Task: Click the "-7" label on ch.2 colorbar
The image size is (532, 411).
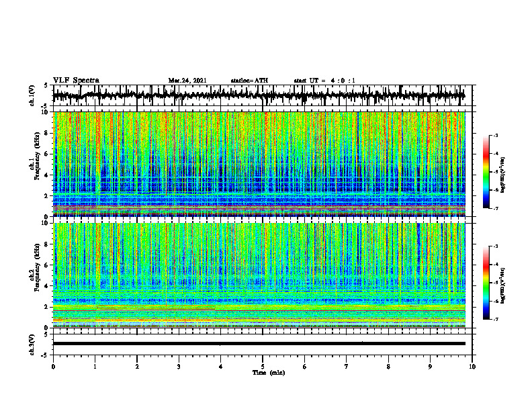Action: click(495, 320)
